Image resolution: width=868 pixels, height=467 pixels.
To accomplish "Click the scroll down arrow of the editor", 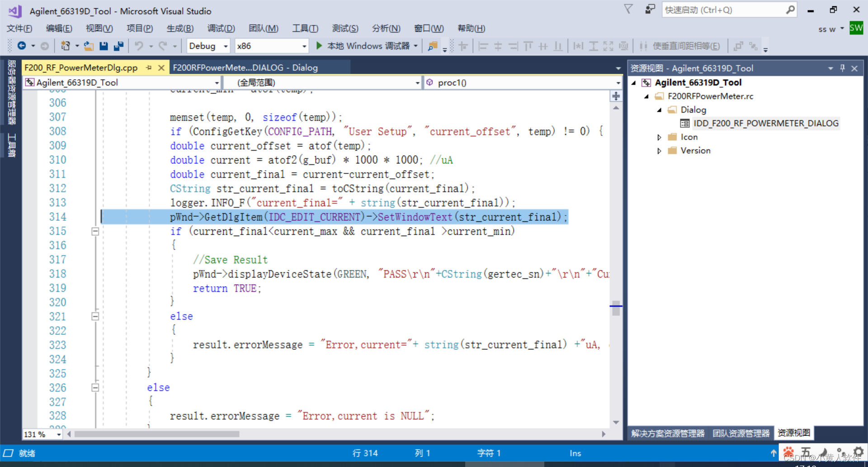I will click(616, 422).
